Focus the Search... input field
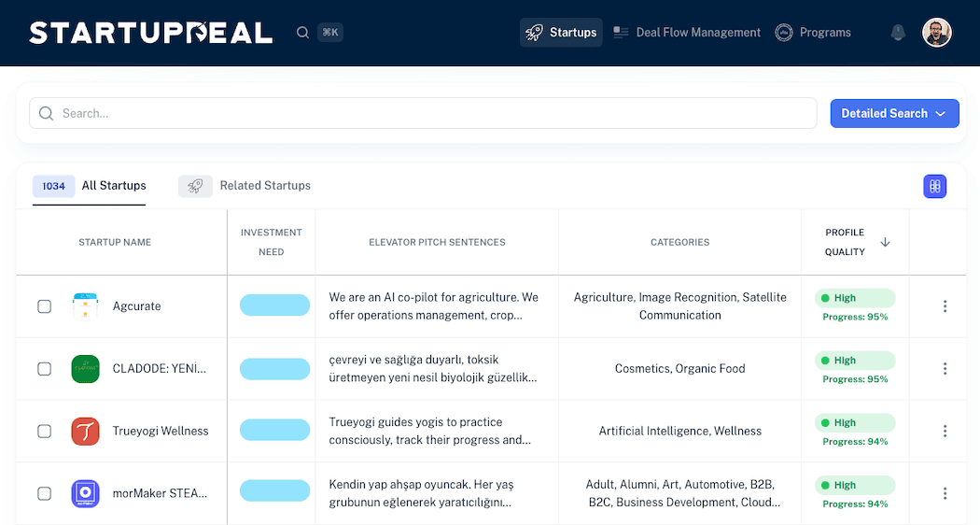 (423, 113)
